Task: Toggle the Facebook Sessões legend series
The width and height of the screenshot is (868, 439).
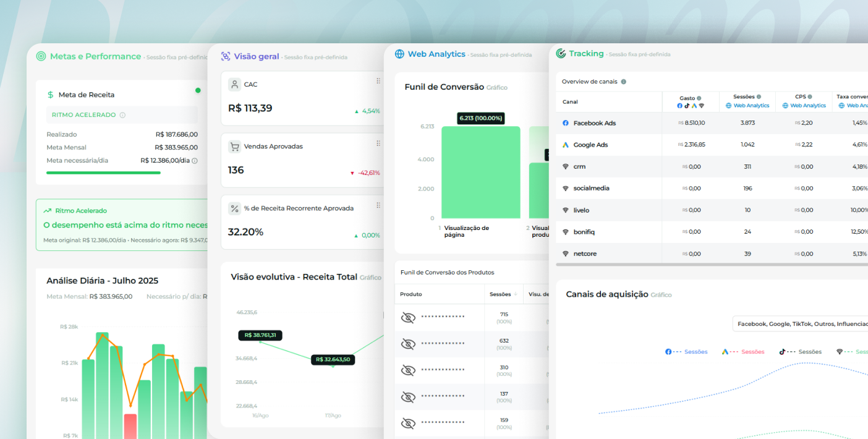Action: pyautogui.click(x=686, y=352)
